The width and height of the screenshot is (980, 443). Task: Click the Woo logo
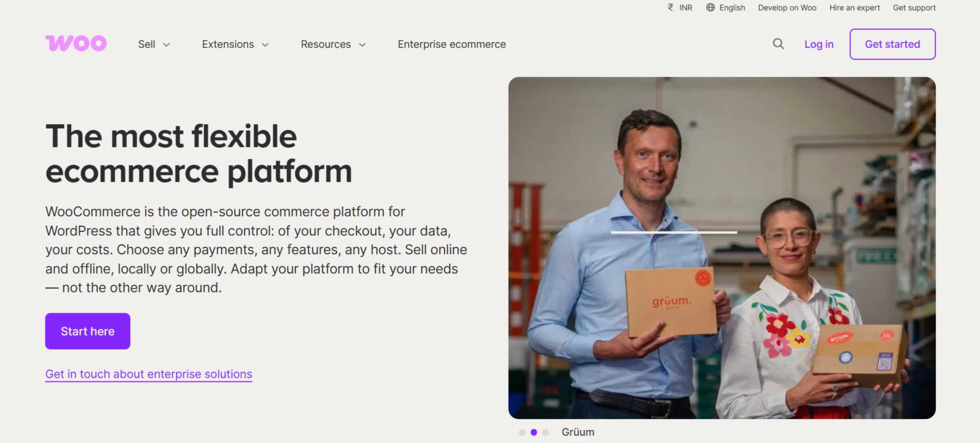click(x=76, y=43)
